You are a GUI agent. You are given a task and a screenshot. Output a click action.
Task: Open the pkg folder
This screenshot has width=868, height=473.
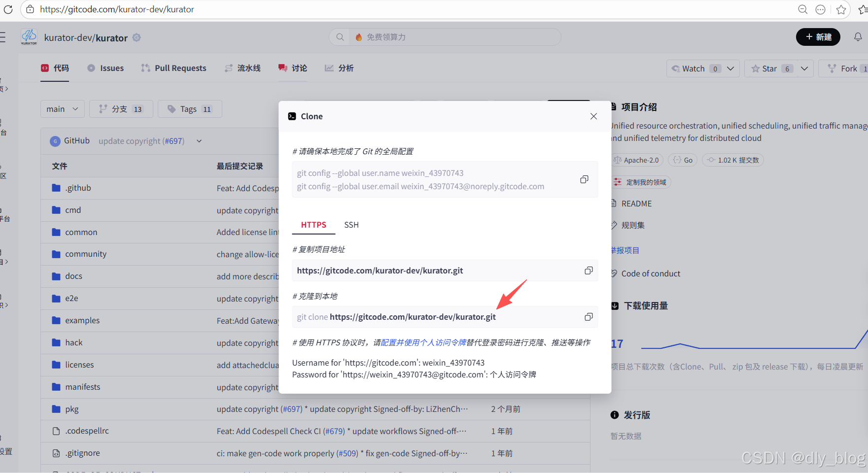point(72,409)
